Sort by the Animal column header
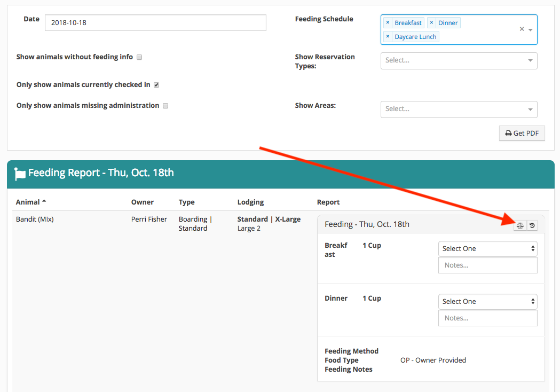The height and width of the screenshot is (392, 560). [x=31, y=202]
